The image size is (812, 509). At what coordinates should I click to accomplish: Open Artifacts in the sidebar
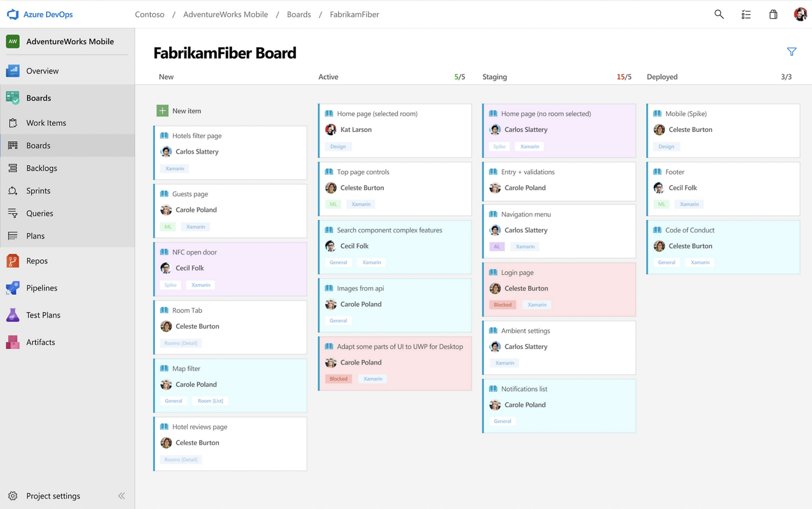click(40, 342)
